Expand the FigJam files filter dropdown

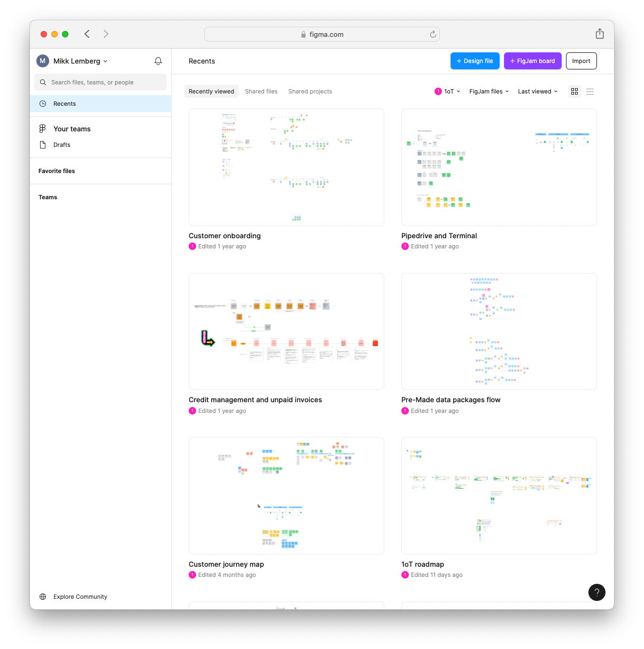(489, 91)
